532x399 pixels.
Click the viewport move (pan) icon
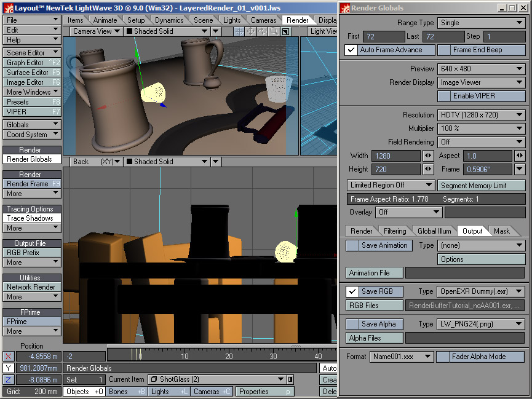point(251,31)
